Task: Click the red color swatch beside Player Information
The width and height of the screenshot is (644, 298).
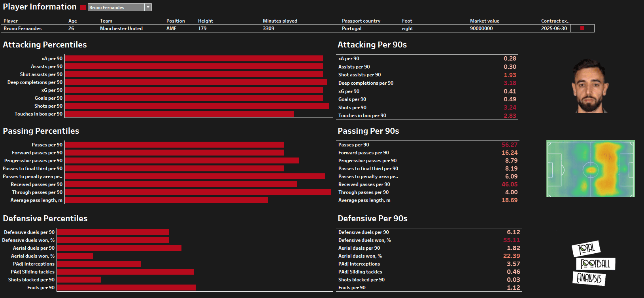Action: coord(83,7)
